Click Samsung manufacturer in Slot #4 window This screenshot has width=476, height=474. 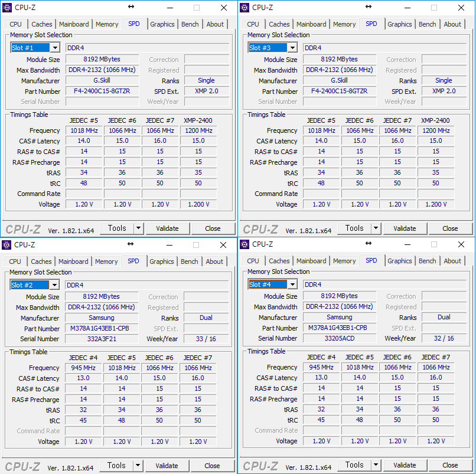[340, 317]
